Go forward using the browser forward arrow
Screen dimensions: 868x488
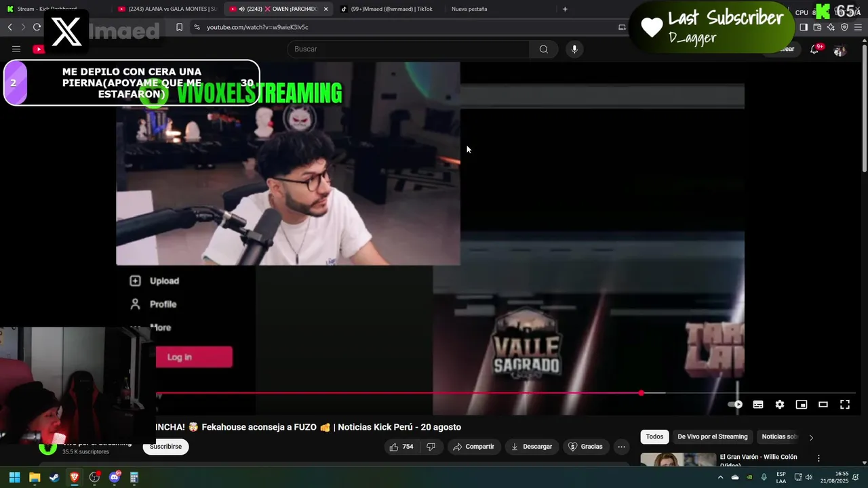(23, 27)
